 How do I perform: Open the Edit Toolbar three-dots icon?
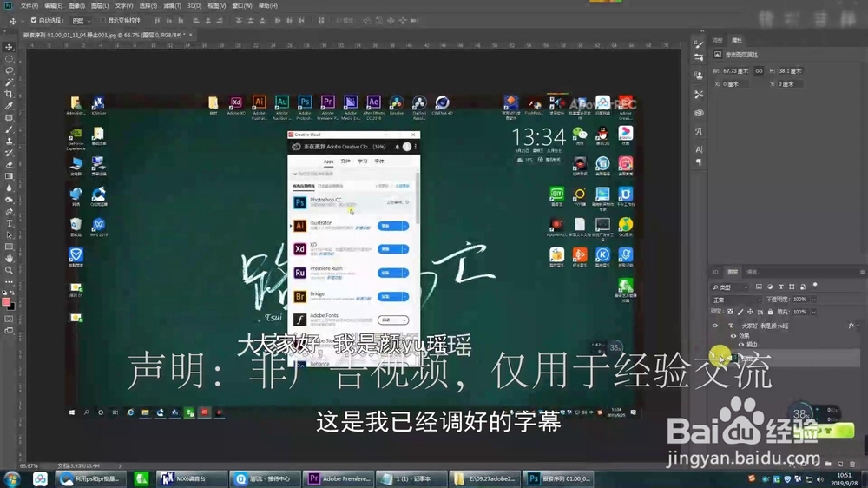pyautogui.click(x=9, y=282)
